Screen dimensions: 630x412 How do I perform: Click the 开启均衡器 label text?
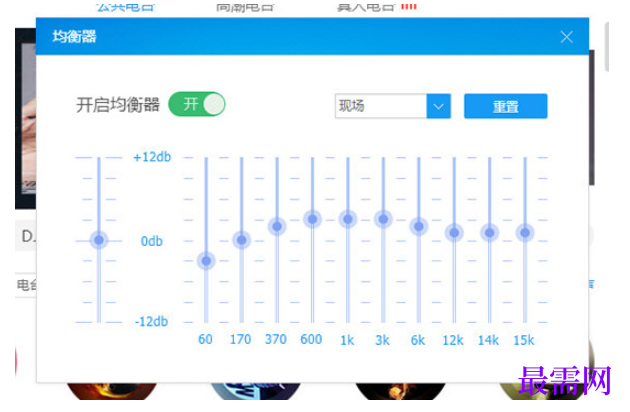pos(118,105)
